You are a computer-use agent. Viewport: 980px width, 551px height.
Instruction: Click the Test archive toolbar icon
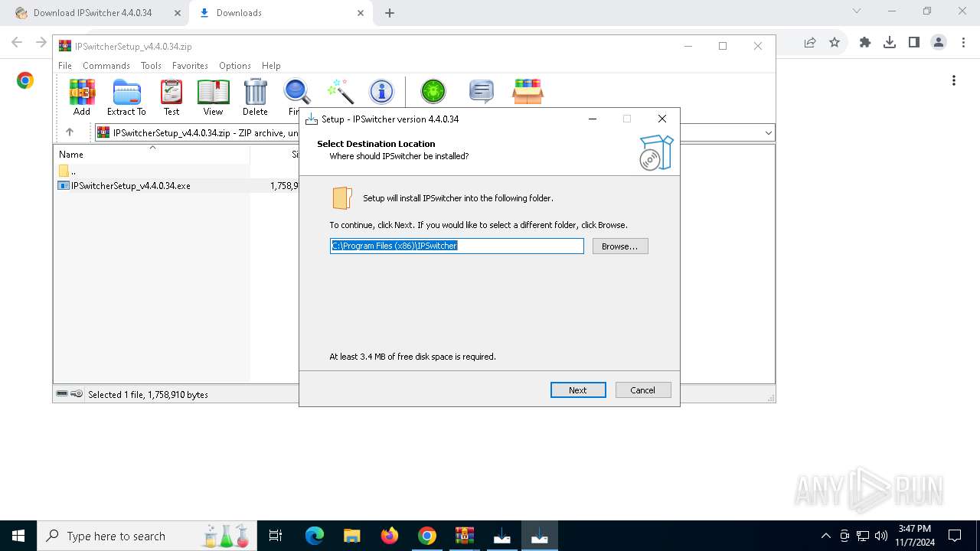click(171, 97)
